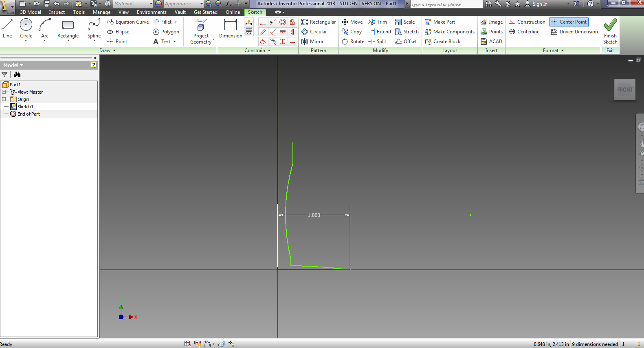Screen dimensions: 644x348
Task: Click the ACAD insert button
Action: (492, 42)
